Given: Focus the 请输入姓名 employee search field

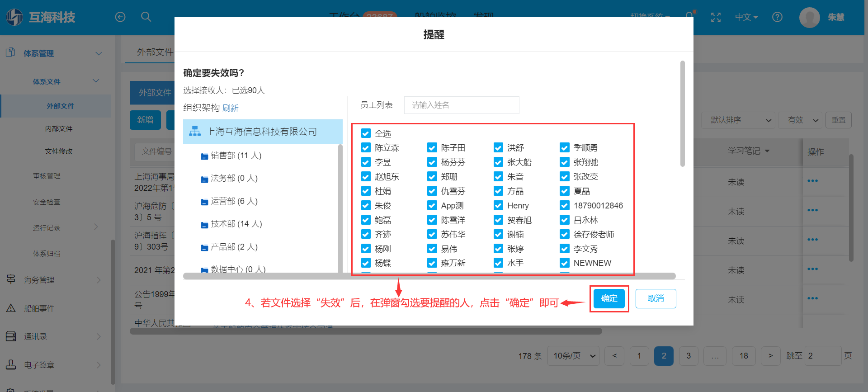Looking at the screenshot, I should 462,105.
